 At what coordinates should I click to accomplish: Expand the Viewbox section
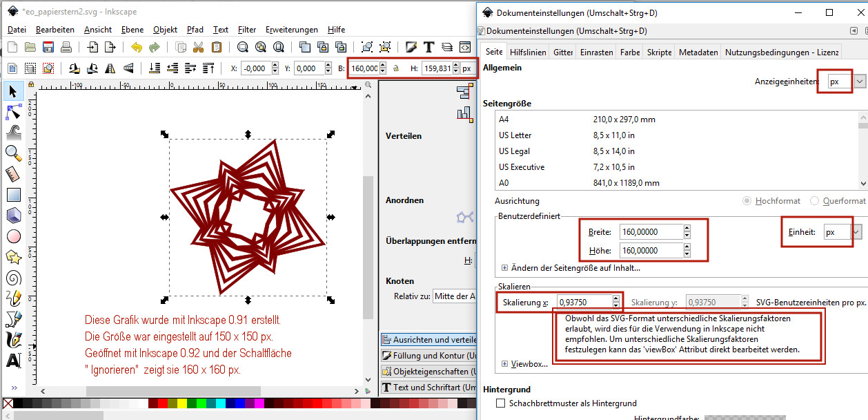(x=505, y=363)
